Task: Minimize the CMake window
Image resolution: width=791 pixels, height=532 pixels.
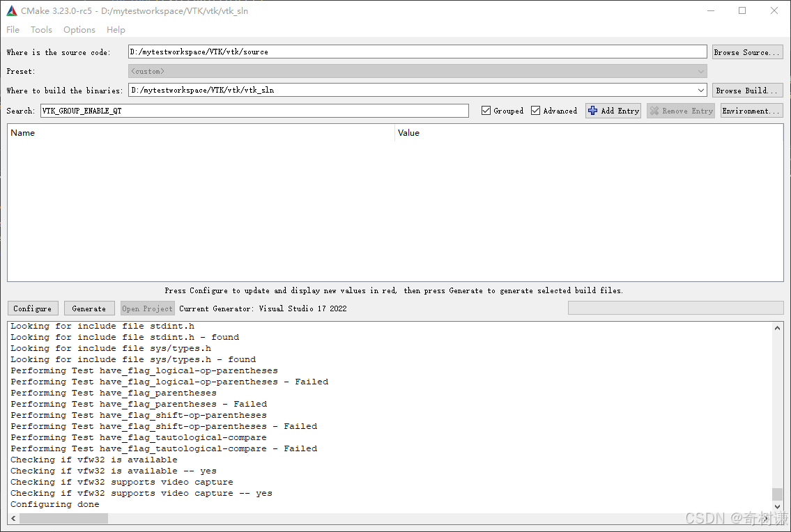Action: [x=711, y=10]
